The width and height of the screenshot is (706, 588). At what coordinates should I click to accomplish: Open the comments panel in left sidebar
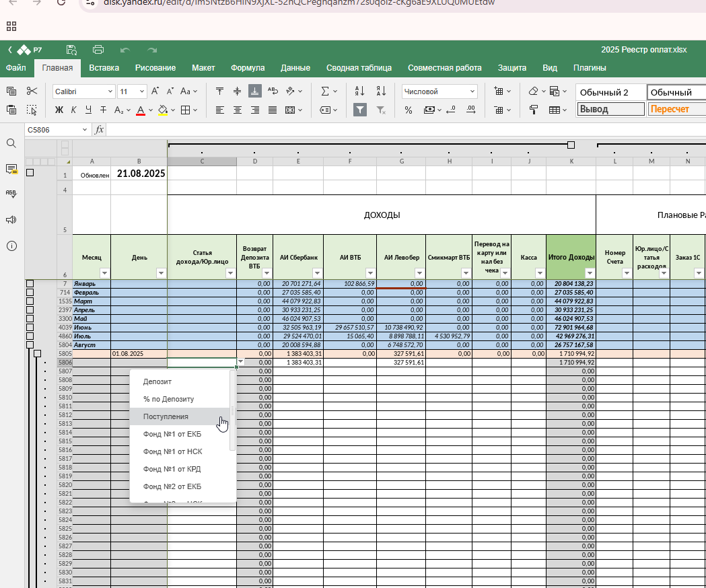11,170
